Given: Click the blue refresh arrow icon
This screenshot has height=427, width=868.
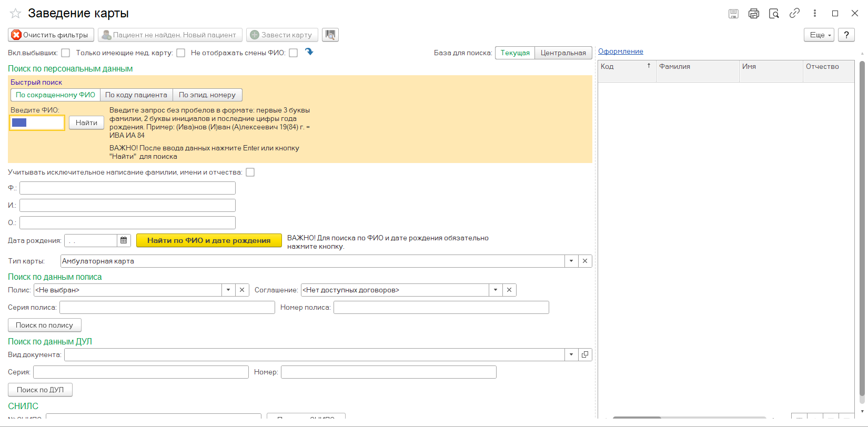Looking at the screenshot, I should click(x=309, y=52).
